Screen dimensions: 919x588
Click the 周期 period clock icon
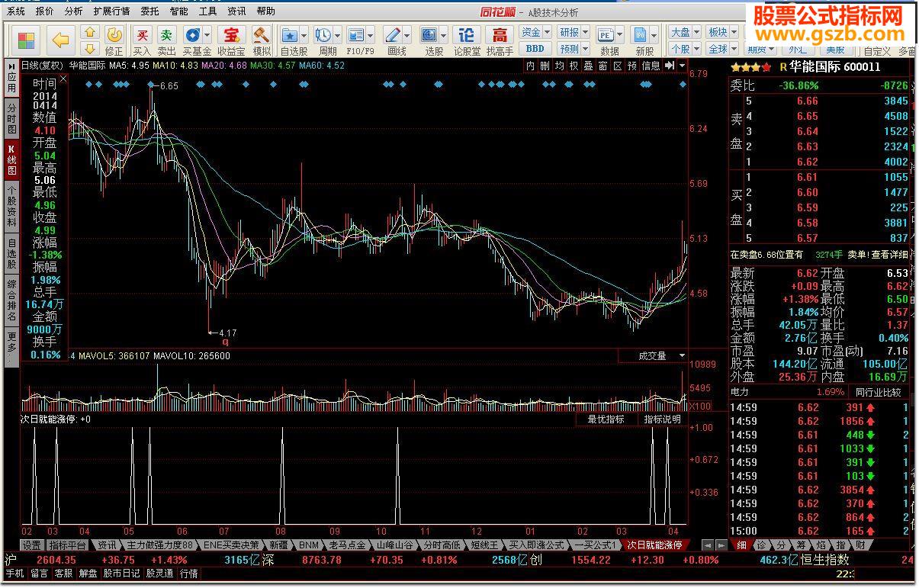[x=323, y=36]
